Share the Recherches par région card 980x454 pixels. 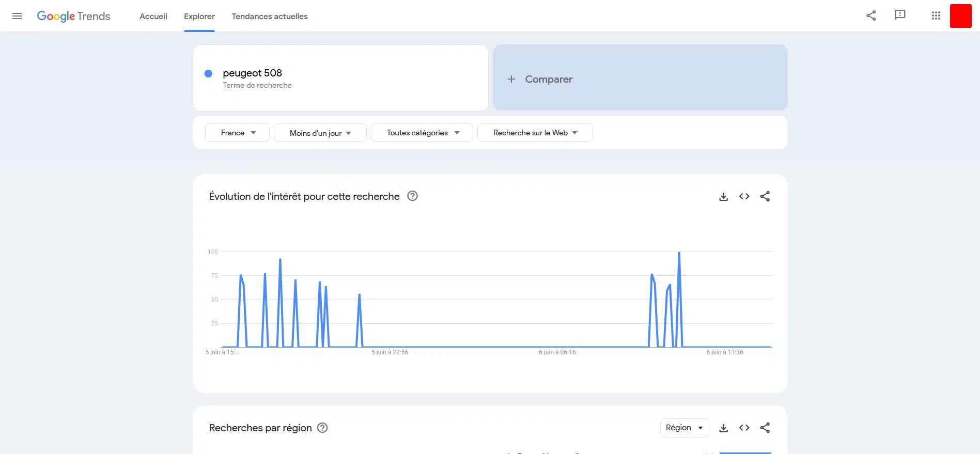click(765, 428)
